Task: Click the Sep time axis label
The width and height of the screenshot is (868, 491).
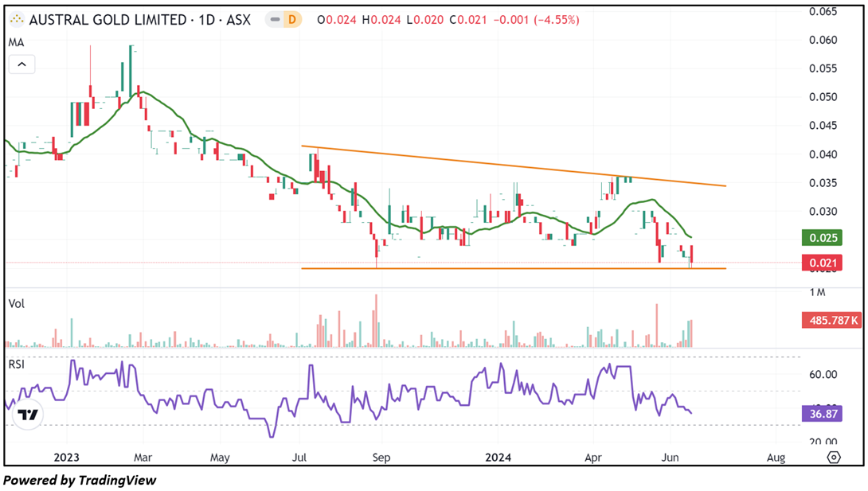Action: (381, 458)
